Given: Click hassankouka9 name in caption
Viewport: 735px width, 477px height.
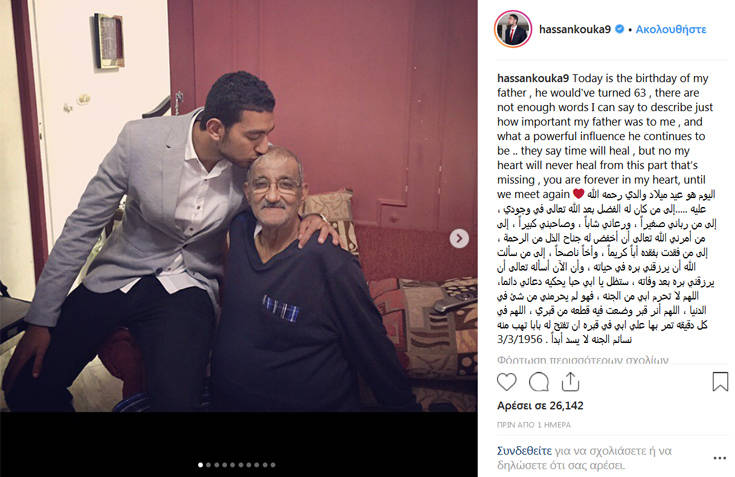Looking at the screenshot, I should click(533, 78).
